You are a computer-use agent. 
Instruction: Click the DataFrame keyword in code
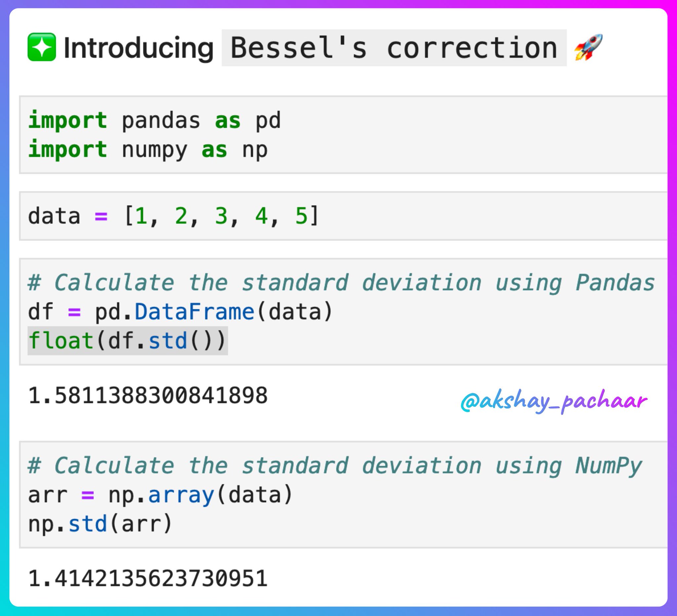[195, 312]
